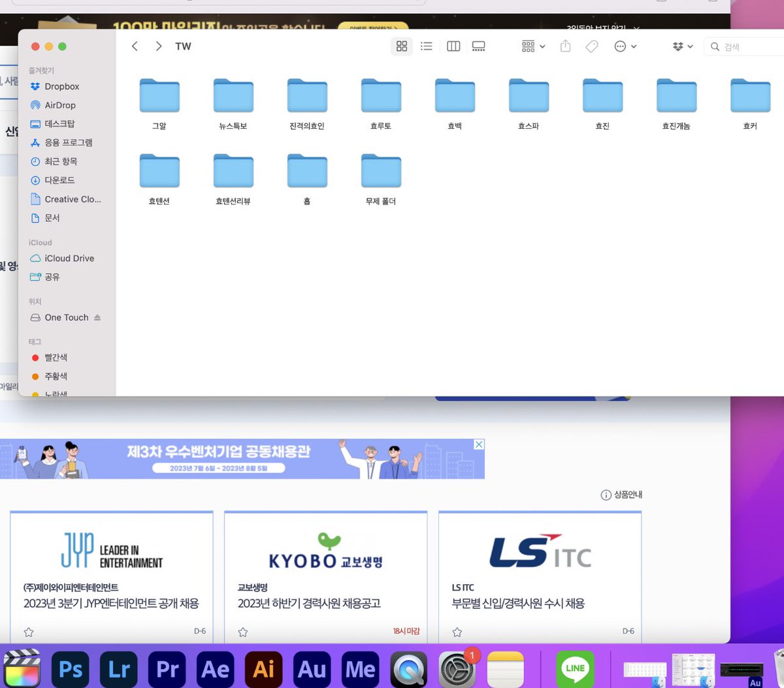Open Lightroom from the Dock
784x688 pixels.
tap(119, 669)
